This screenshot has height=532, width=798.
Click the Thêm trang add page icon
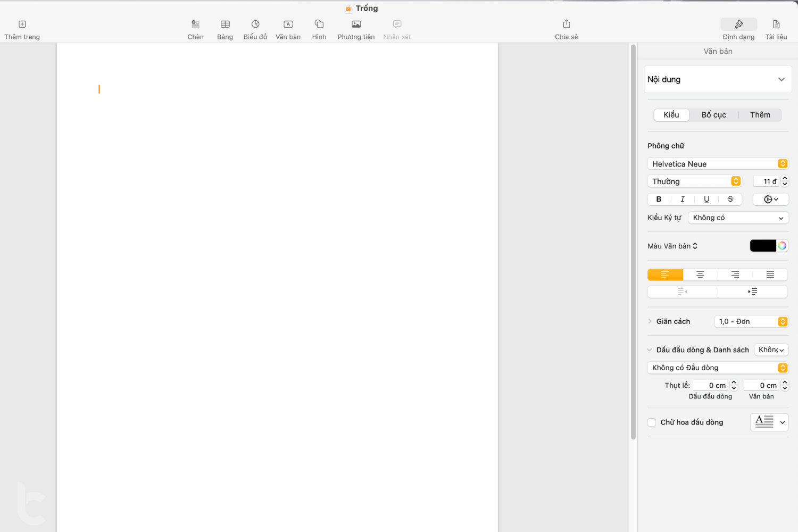22,24
